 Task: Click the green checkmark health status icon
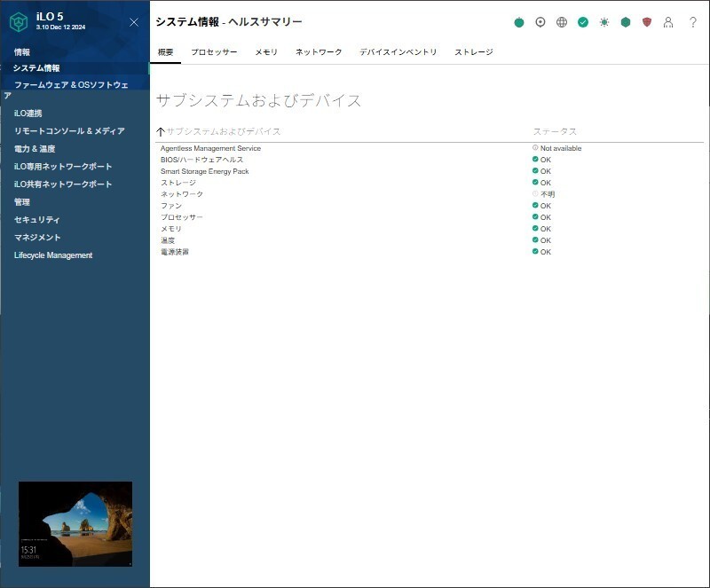coord(583,22)
